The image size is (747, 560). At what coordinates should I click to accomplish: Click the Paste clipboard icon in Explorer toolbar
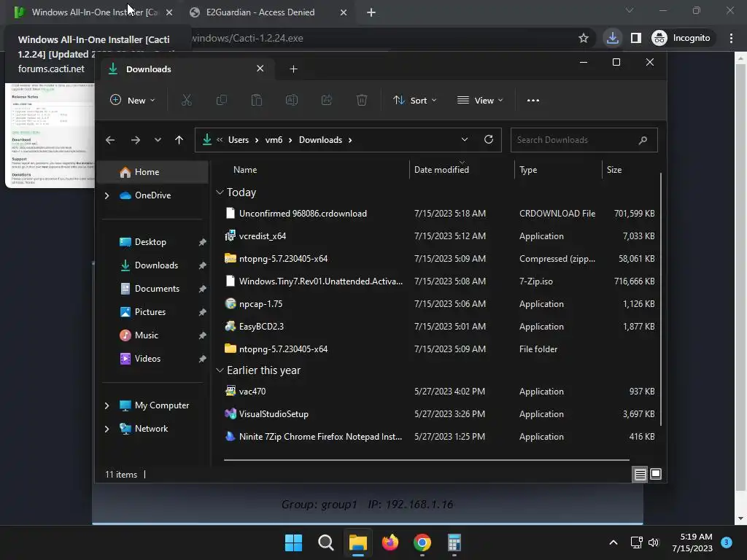pyautogui.click(x=256, y=100)
